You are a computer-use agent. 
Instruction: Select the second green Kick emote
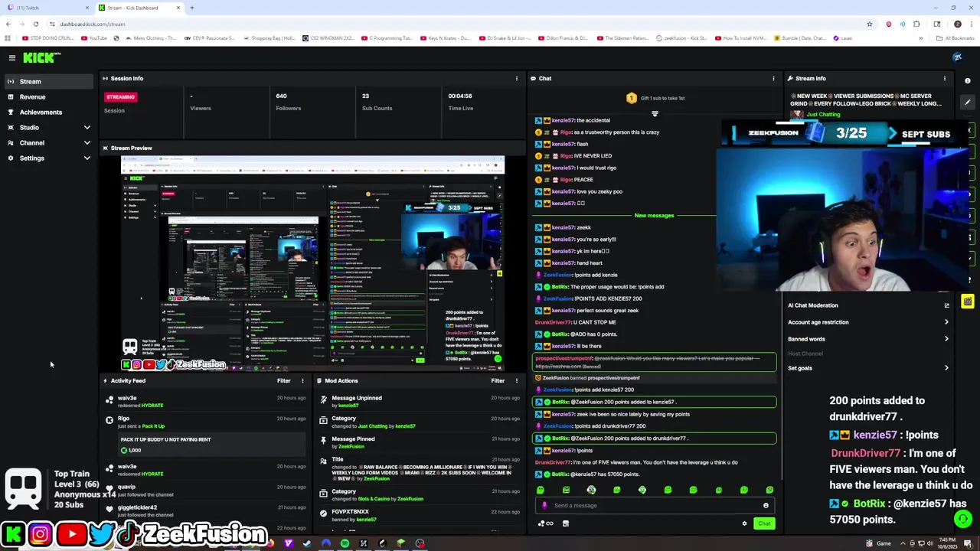(566, 490)
